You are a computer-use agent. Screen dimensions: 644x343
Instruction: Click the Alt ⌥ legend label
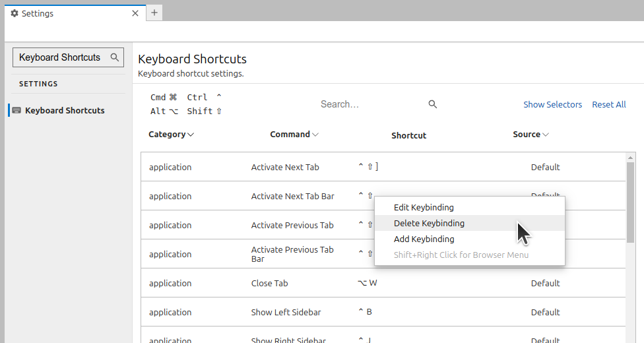point(164,111)
